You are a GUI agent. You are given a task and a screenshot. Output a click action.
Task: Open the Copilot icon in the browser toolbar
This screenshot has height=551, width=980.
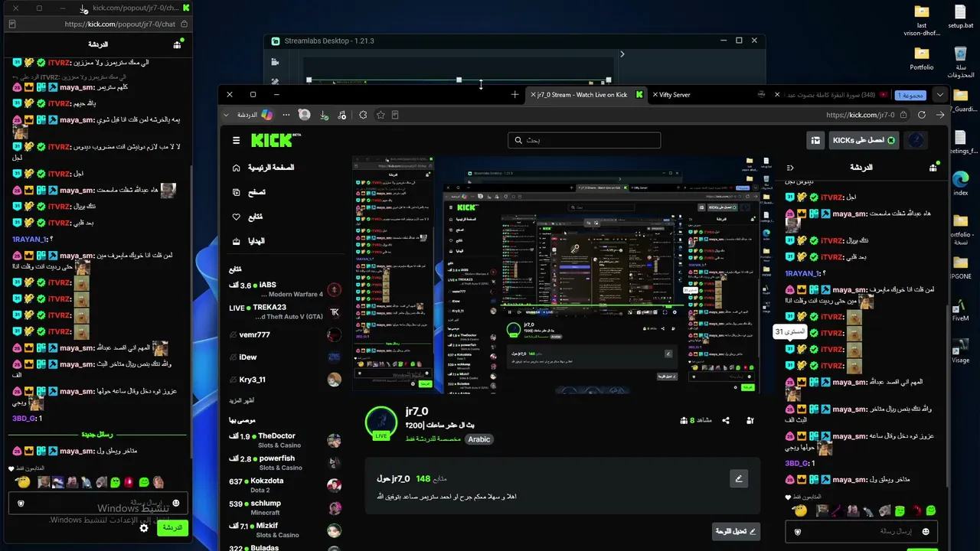(x=266, y=115)
